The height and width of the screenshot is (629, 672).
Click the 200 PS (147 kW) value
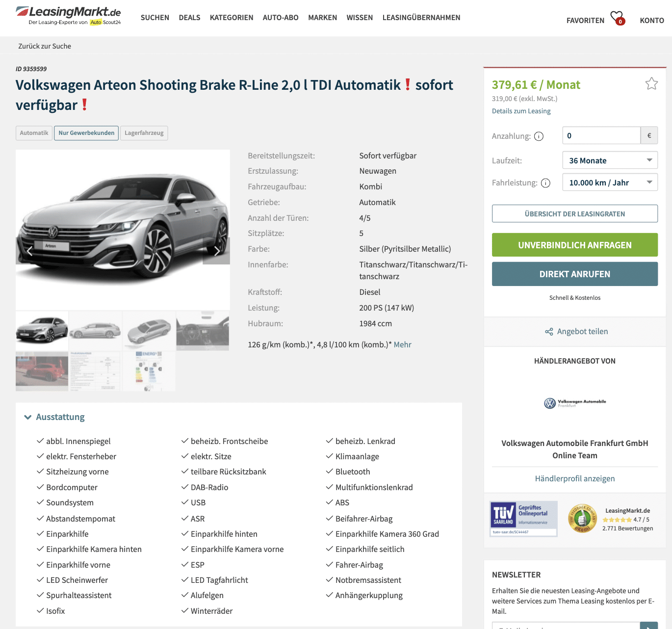[387, 308]
